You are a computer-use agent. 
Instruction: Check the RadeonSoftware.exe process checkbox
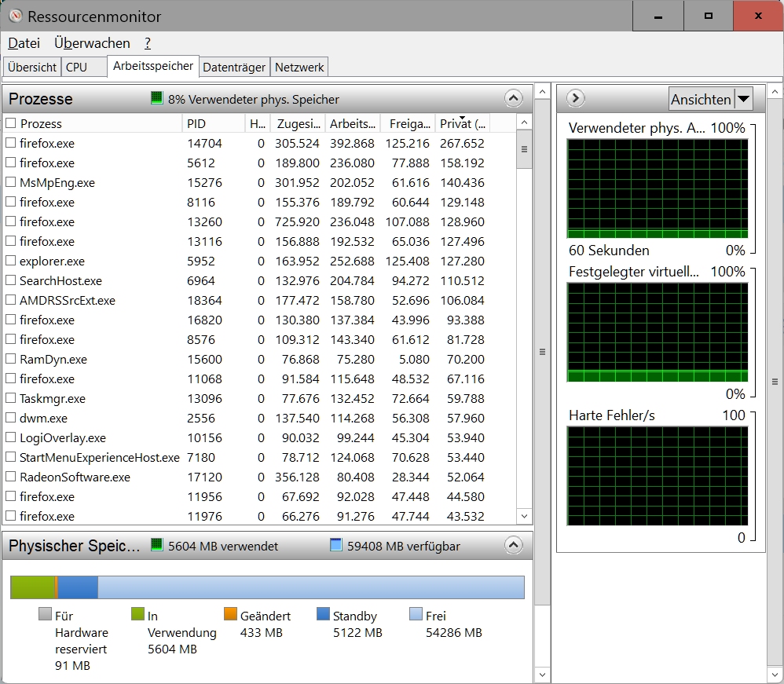[11, 477]
